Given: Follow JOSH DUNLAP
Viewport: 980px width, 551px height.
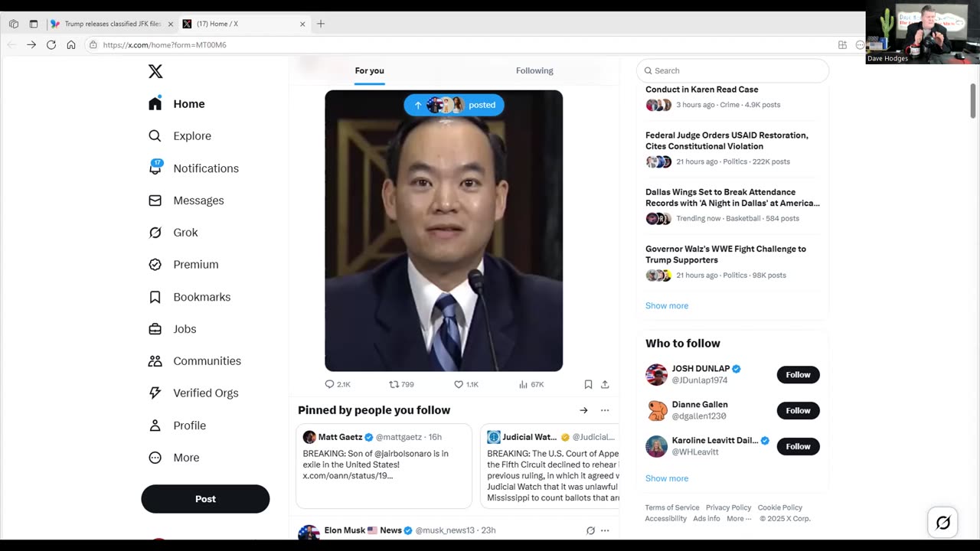Looking at the screenshot, I should (798, 374).
